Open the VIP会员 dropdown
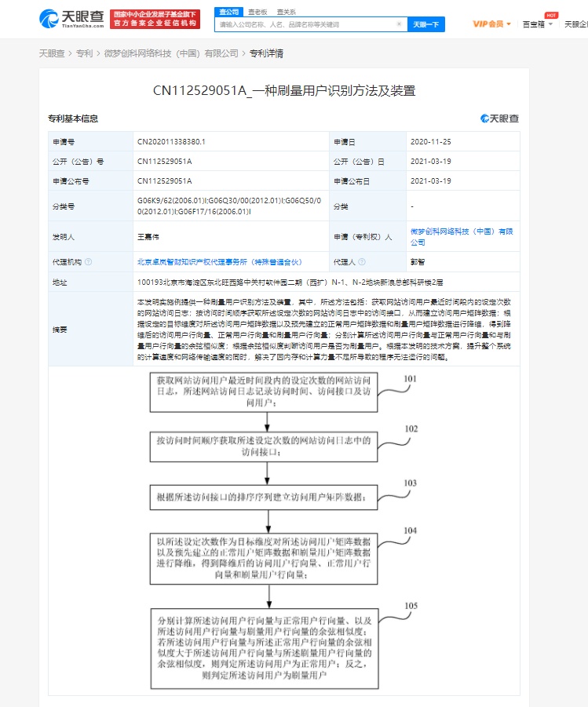Image resolution: width=588 pixels, height=707 pixels. click(491, 24)
